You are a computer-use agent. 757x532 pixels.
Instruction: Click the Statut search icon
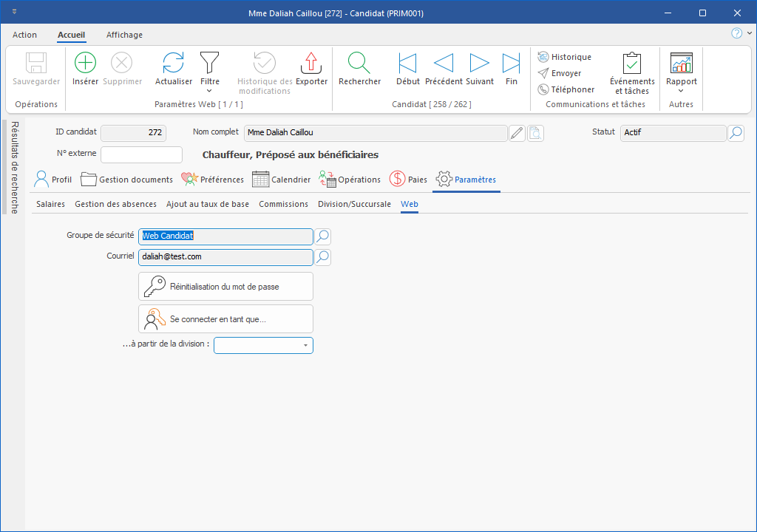736,133
